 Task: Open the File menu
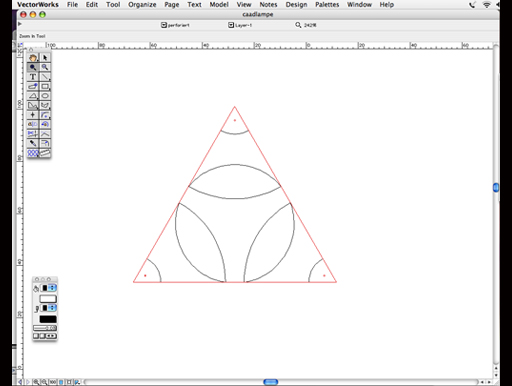pyautogui.click(x=72, y=5)
